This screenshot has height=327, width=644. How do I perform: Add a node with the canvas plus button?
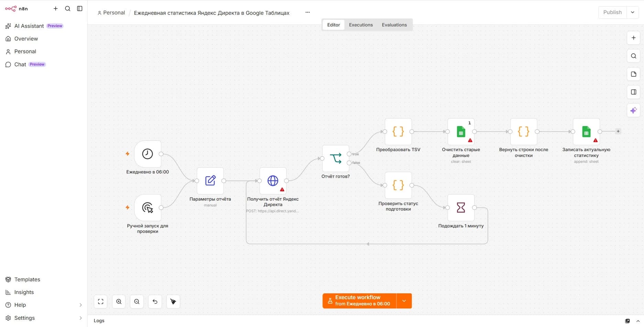(x=633, y=38)
